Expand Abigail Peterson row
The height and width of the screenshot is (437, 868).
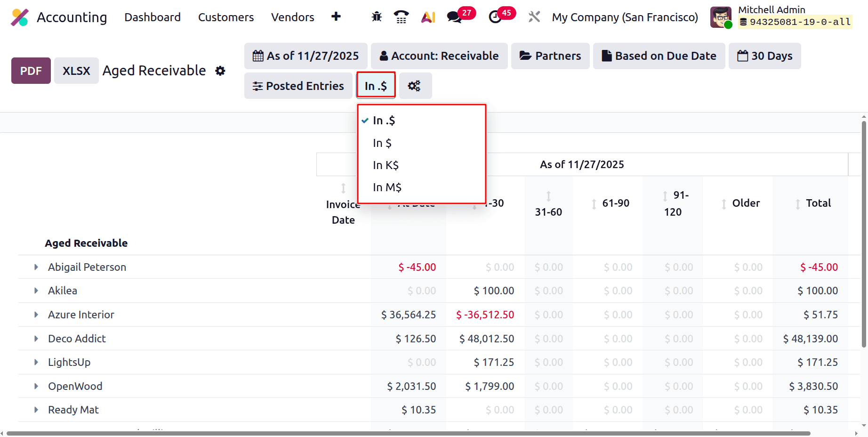[x=36, y=267]
